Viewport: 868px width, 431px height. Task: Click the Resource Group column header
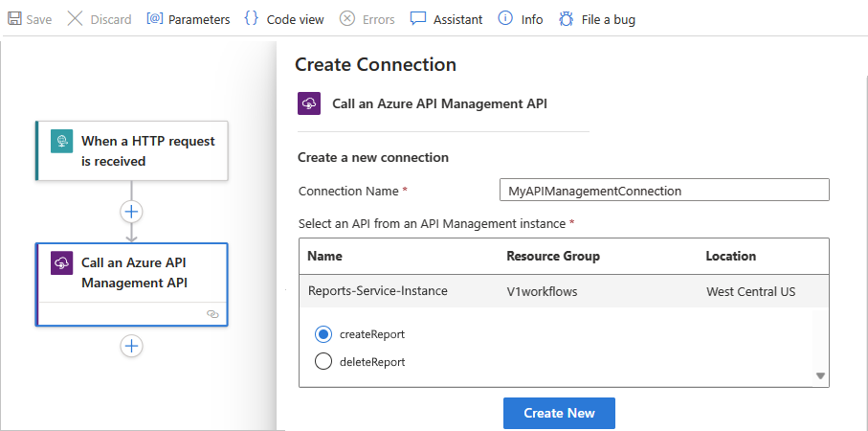553,257
